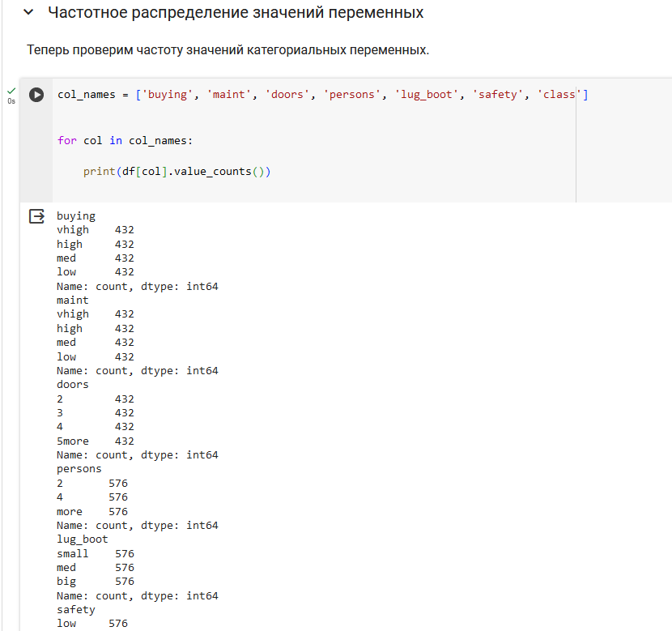Collapse the 'Частотное распределение' section
This screenshot has width=672, height=631.
28,12
